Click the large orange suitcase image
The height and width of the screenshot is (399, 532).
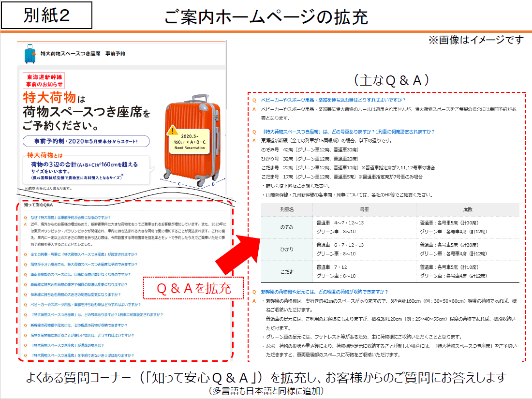(x=192, y=141)
